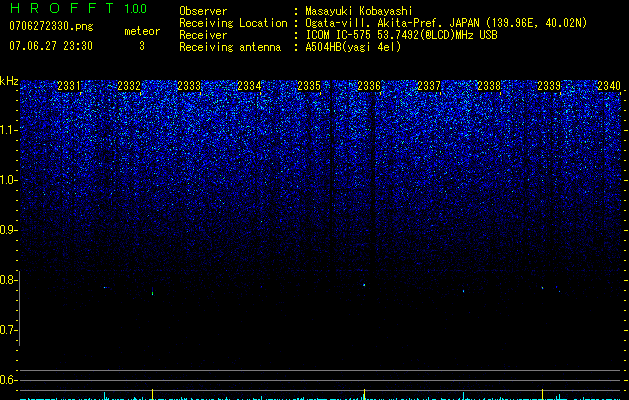Image resolution: width=629 pixels, height=400 pixels.
Task: Click the Receiving antenna label
Action: coord(230,47)
